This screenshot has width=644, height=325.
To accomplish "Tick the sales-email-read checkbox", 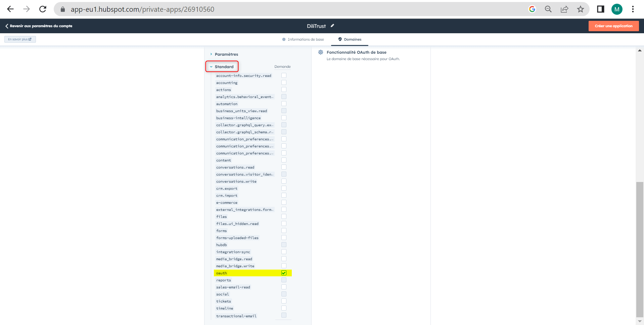I will click(x=284, y=287).
